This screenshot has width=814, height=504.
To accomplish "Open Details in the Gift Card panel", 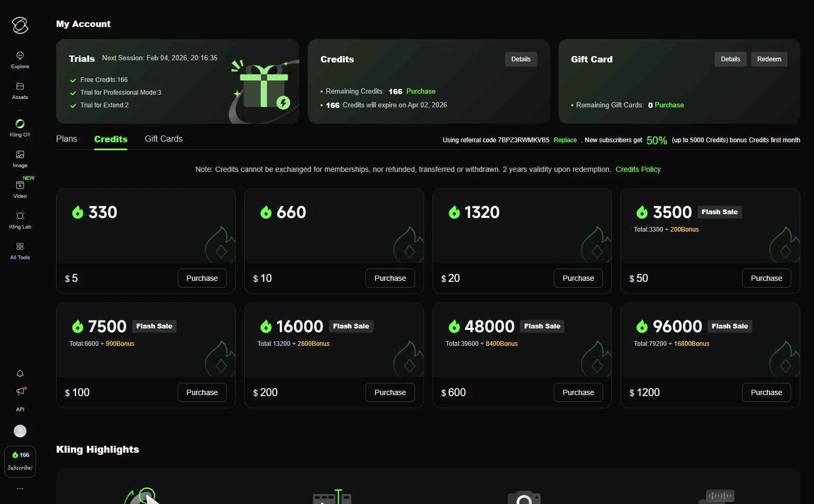I will click(x=730, y=59).
